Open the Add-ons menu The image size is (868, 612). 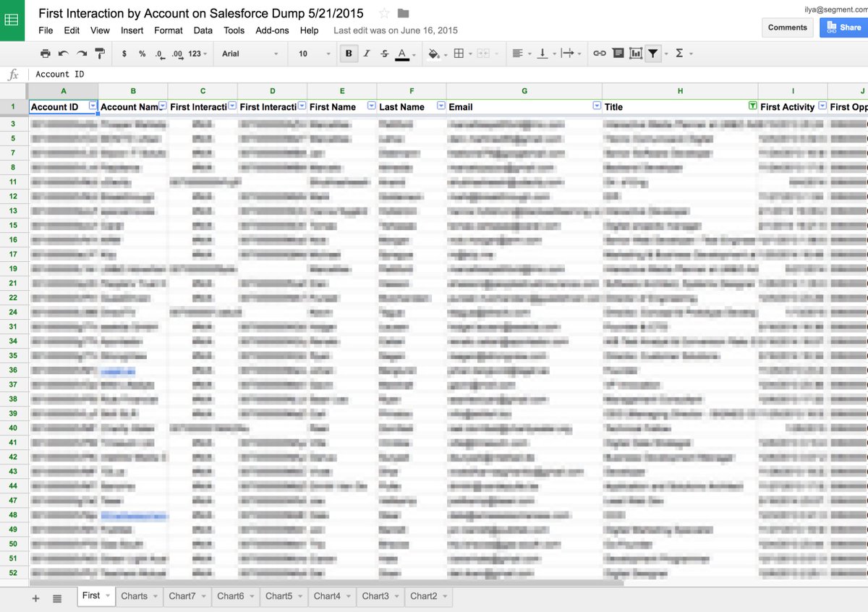pos(273,30)
